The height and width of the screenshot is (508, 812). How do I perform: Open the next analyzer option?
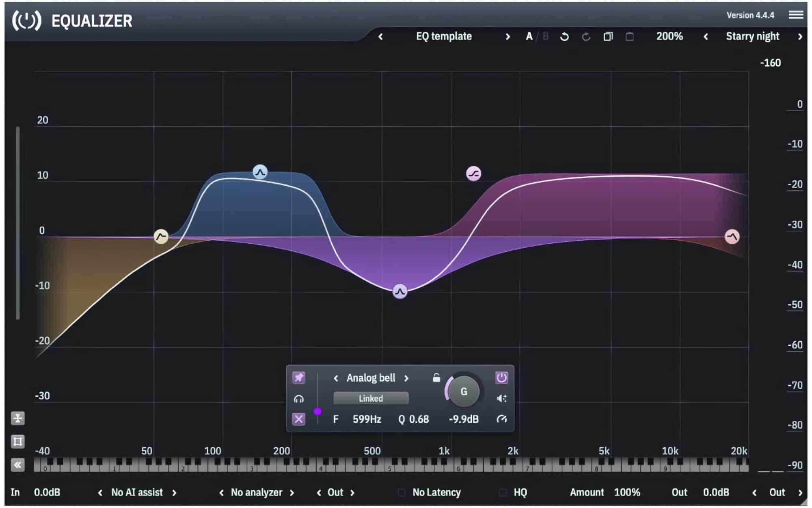click(293, 493)
